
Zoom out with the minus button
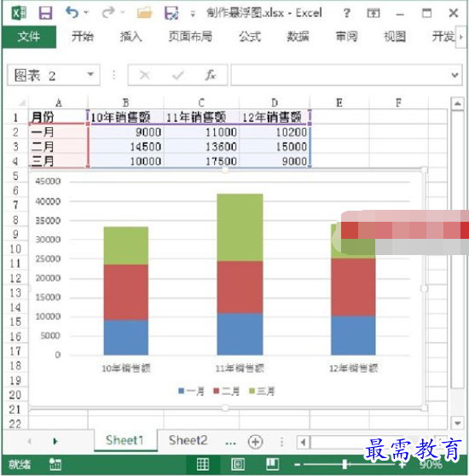point(298,464)
